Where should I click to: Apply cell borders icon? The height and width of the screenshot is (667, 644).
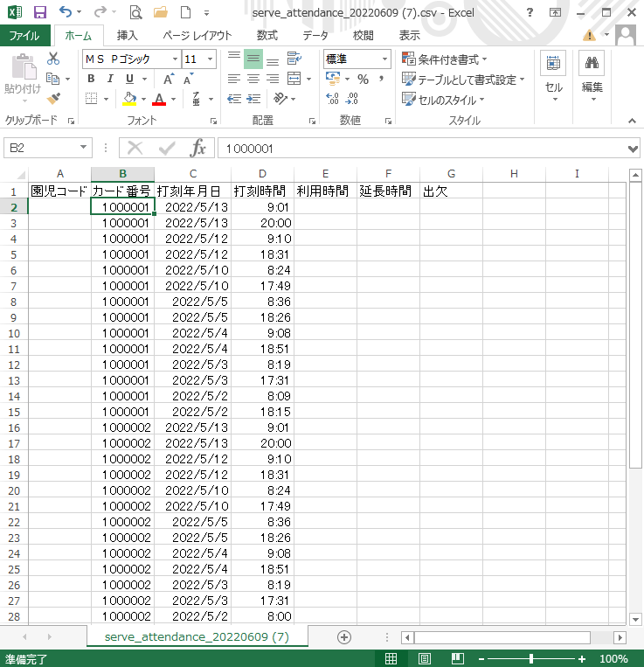92,99
